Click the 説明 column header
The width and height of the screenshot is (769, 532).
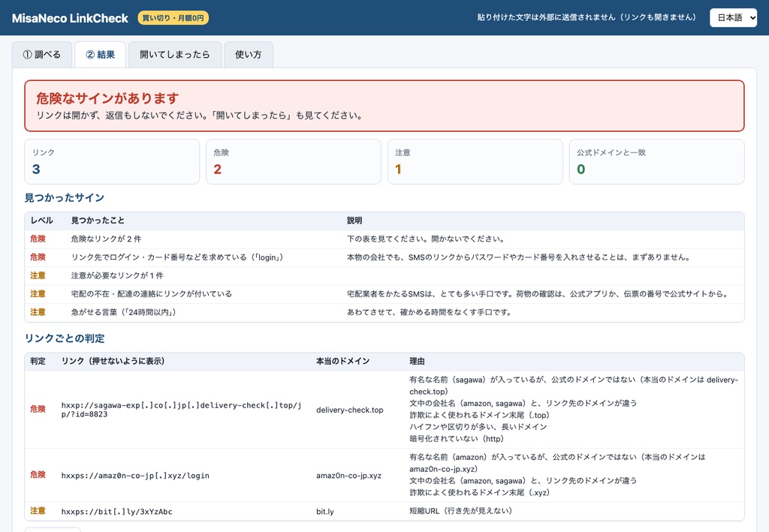coord(354,221)
